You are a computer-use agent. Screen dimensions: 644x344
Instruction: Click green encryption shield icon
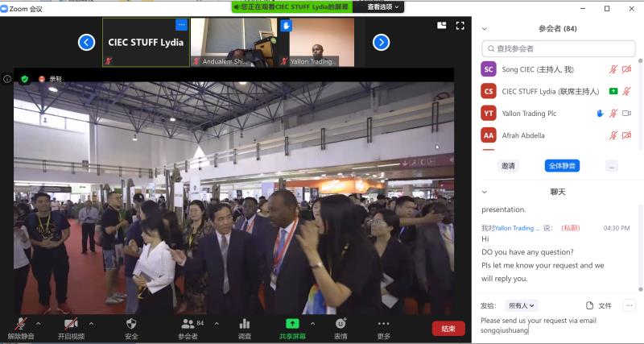click(x=25, y=79)
